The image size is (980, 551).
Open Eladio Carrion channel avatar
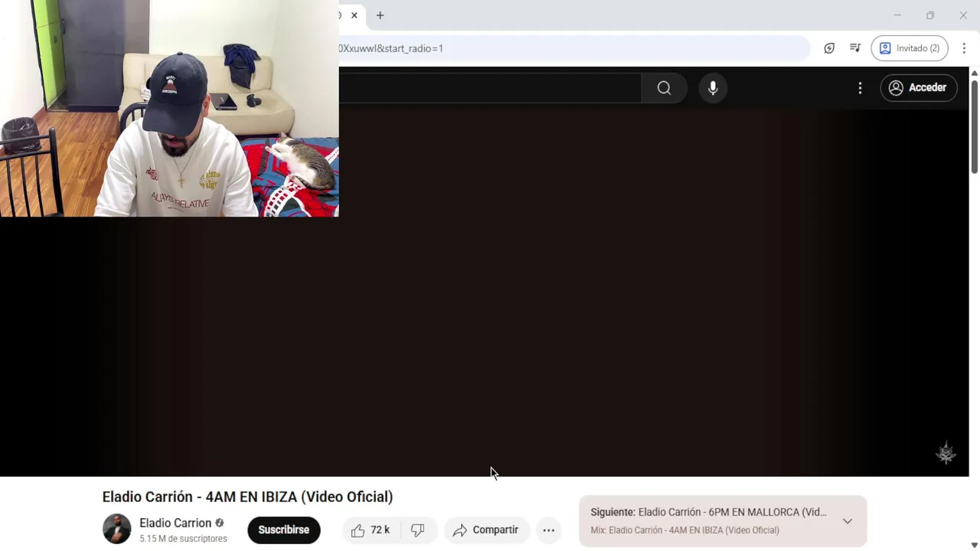pos(117,529)
